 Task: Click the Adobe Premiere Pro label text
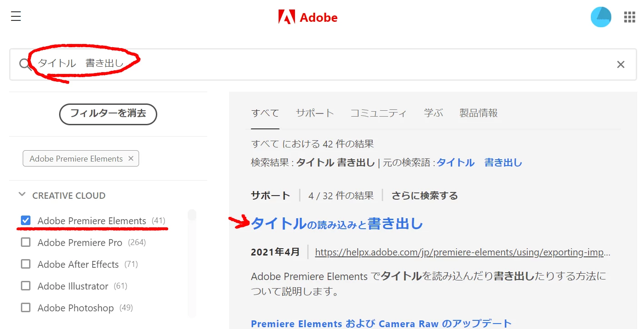click(80, 242)
